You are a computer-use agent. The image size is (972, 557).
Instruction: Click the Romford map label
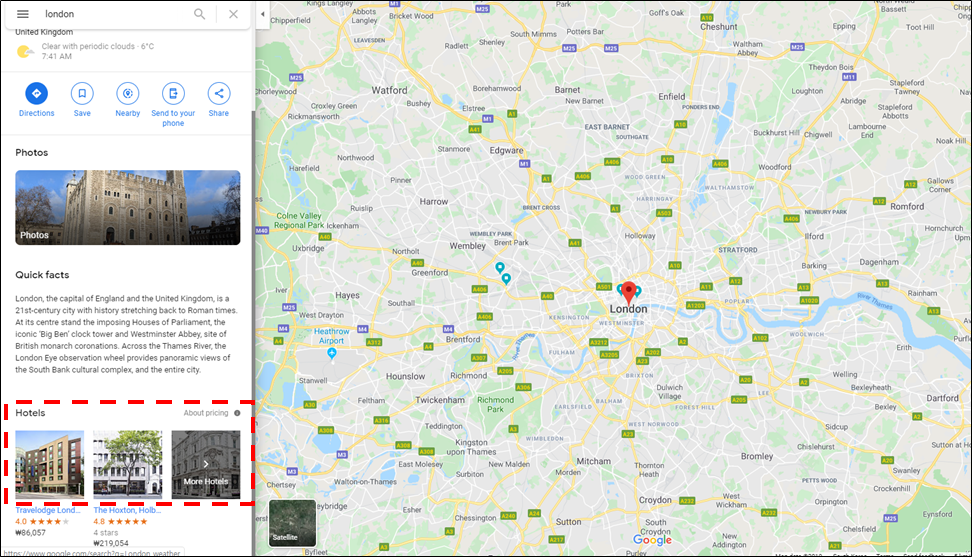pyautogui.click(x=907, y=206)
